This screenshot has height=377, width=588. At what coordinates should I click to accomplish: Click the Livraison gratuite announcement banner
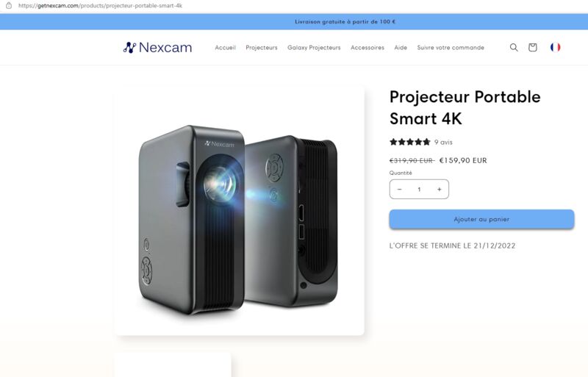(x=294, y=22)
